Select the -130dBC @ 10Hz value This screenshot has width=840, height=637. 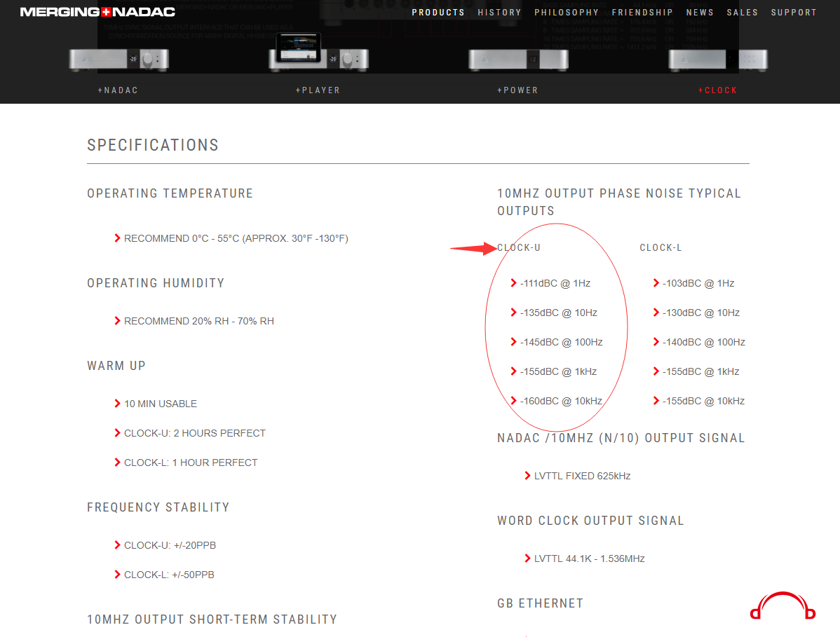click(x=700, y=313)
